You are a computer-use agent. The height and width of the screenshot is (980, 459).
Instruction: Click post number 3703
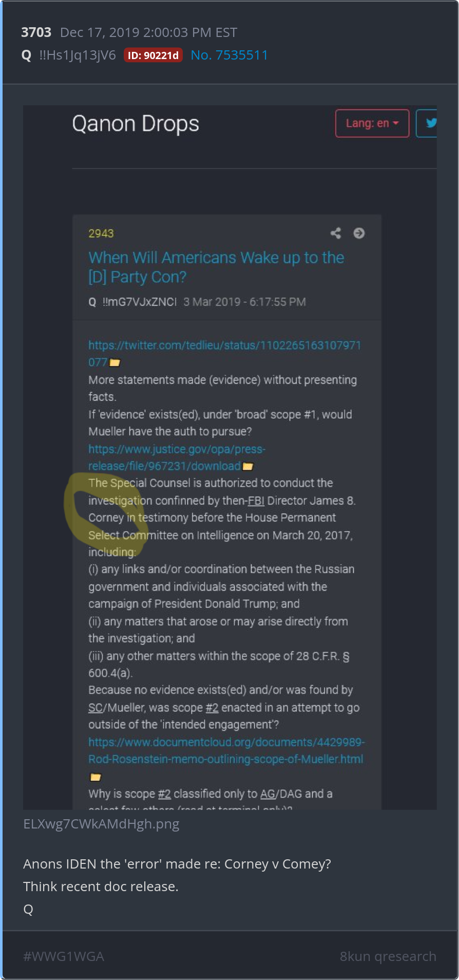[36, 32]
